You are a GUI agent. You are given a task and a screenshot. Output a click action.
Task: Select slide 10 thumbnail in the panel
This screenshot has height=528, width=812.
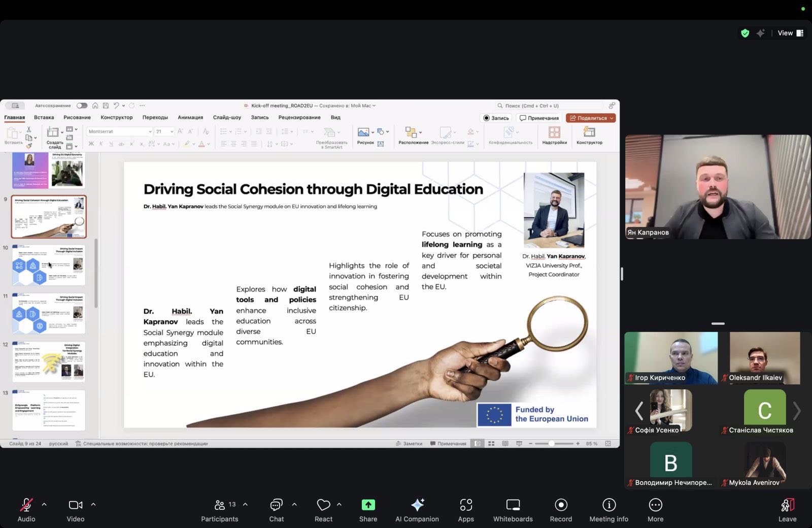pos(49,265)
